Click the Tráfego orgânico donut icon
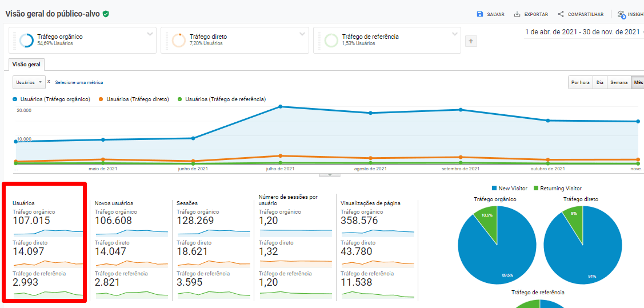The width and height of the screenshot is (644, 308). 26,40
